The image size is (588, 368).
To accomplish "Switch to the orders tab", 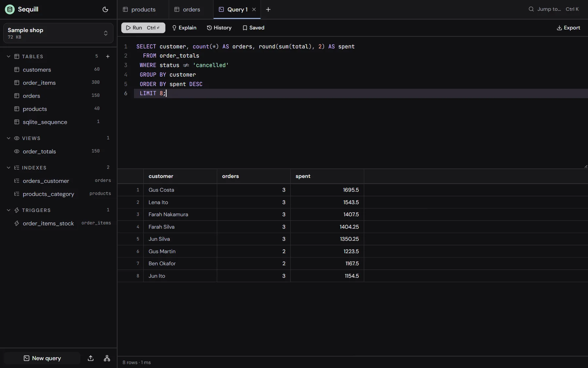I will (x=191, y=9).
